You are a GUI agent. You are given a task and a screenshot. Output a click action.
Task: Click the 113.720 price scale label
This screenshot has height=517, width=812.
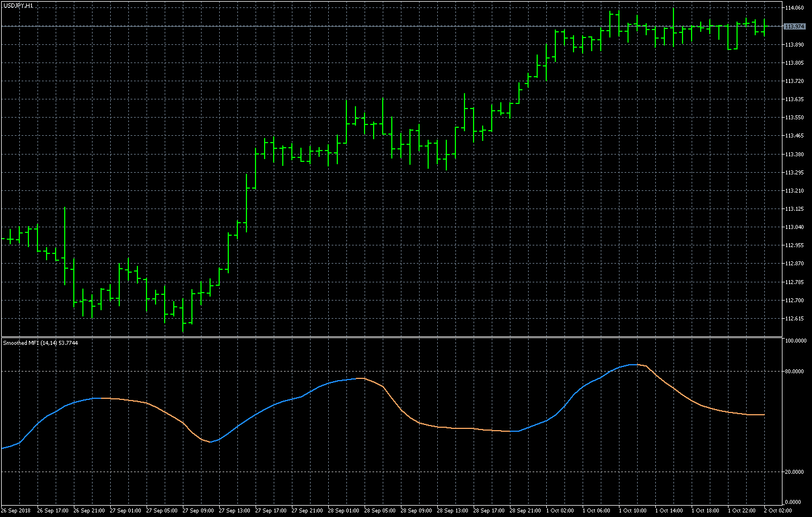tap(794, 81)
